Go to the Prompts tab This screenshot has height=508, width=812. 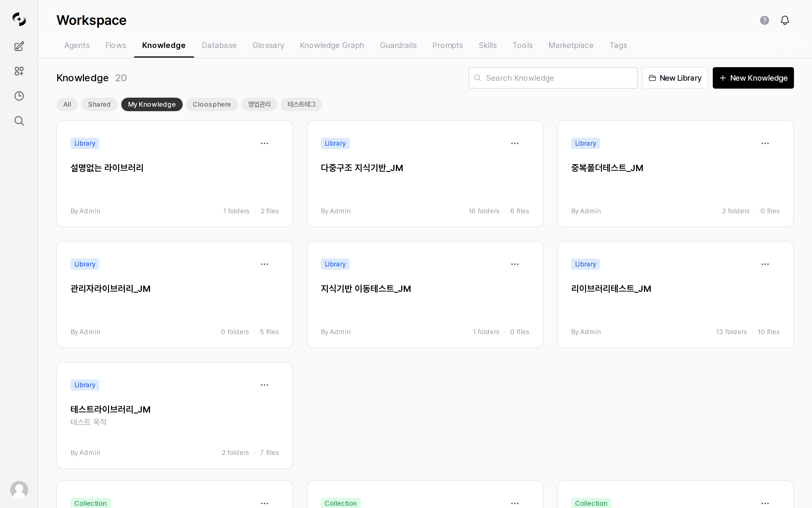[x=447, y=45]
